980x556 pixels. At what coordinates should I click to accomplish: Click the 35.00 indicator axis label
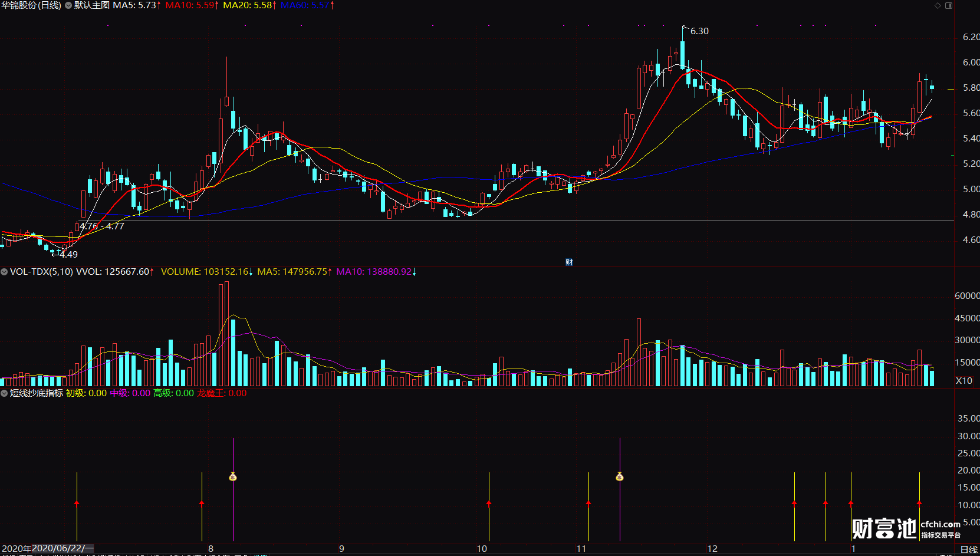pyautogui.click(x=969, y=419)
